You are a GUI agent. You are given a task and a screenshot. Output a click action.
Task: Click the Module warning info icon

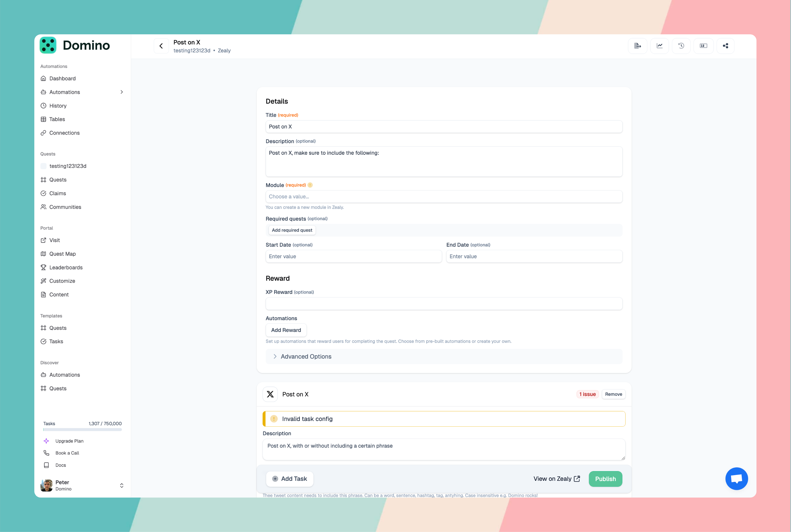point(310,185)
